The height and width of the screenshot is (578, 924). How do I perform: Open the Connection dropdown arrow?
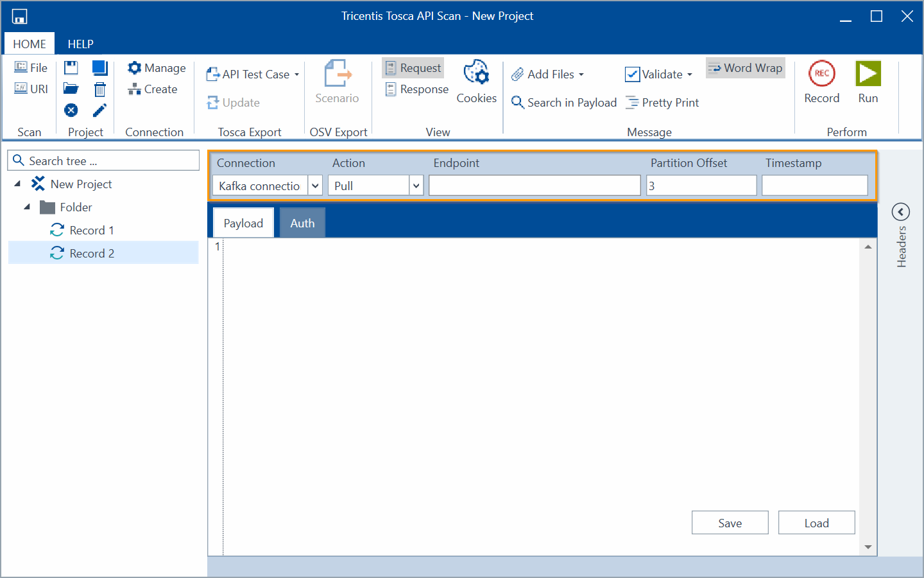315,186
